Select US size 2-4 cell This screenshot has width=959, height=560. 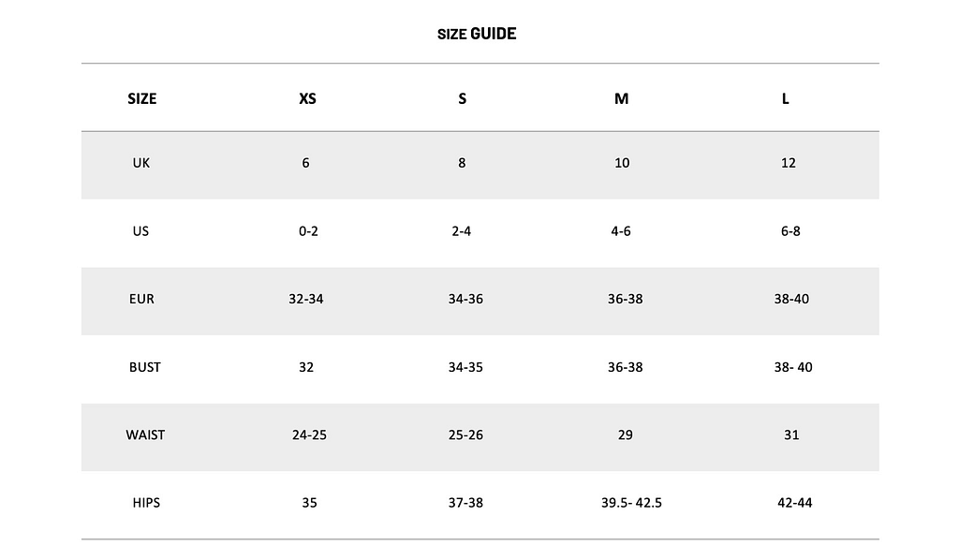[x=462, y=231]
